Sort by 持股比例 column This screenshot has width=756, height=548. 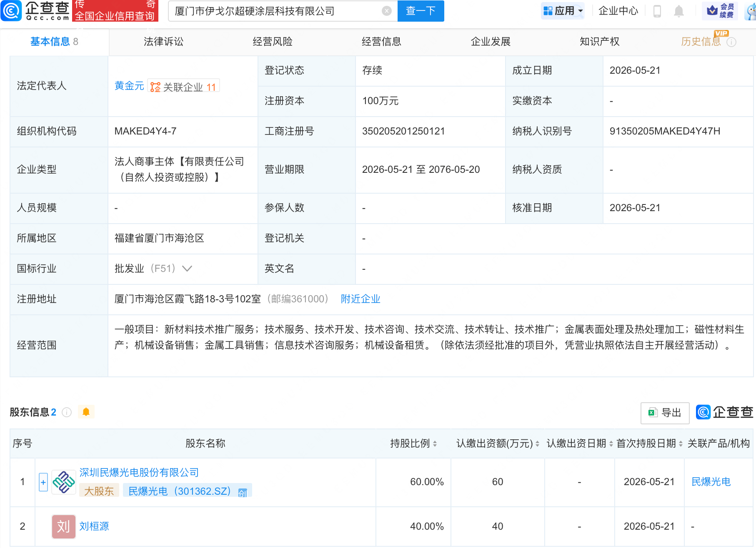pyautogui.click(x=435, y=444)
